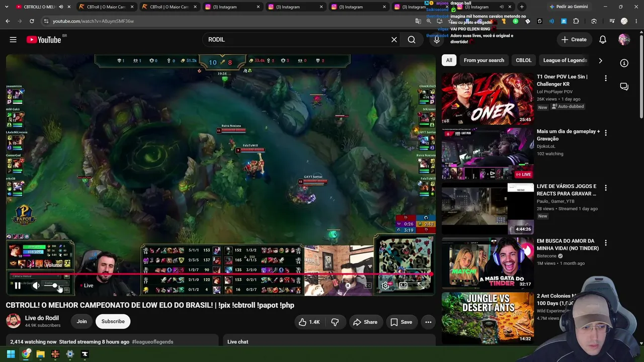Pause the live stream
Screen dimensions: 644x362
(x=18, y=286)
